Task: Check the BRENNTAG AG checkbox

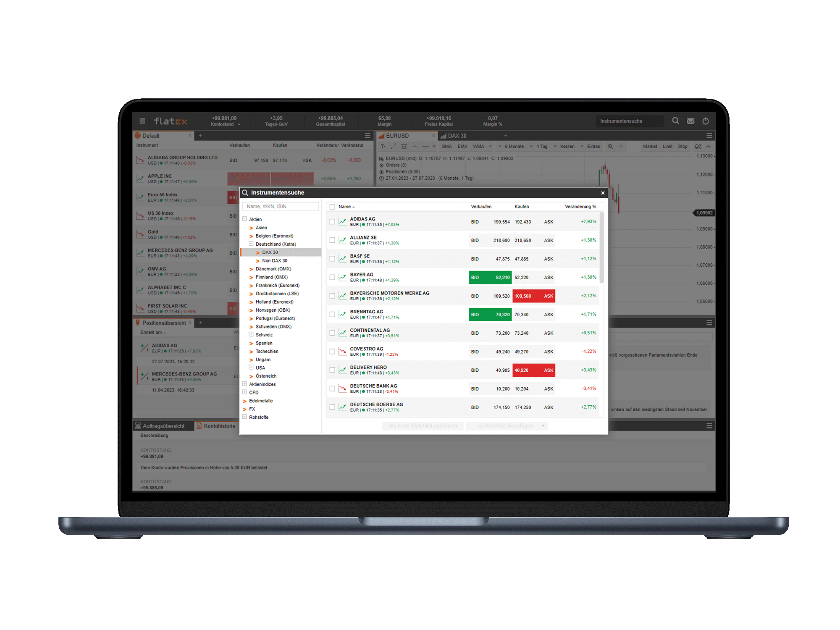Action: [332, 314]
